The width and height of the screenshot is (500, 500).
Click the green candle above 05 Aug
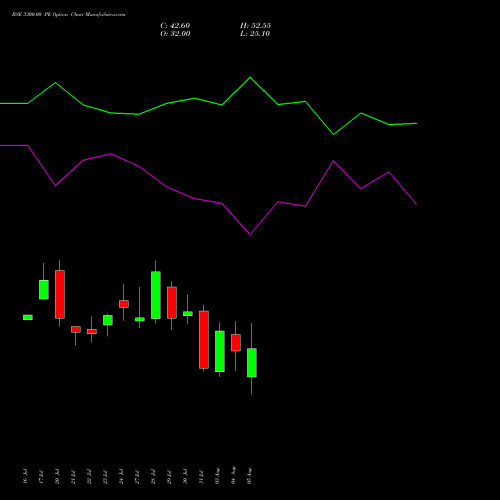(x=252, y=363)
